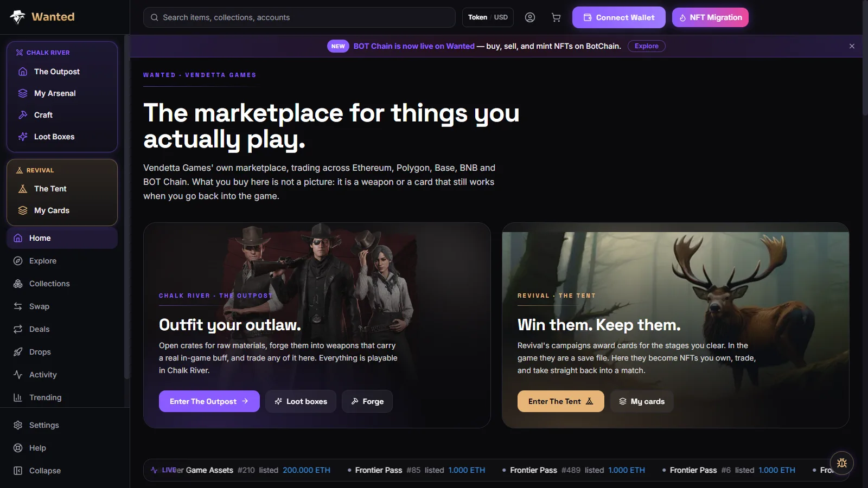868x488 pixels.
Task: Click the NEW badge in the banner
Action: click(x=338, y=46)
